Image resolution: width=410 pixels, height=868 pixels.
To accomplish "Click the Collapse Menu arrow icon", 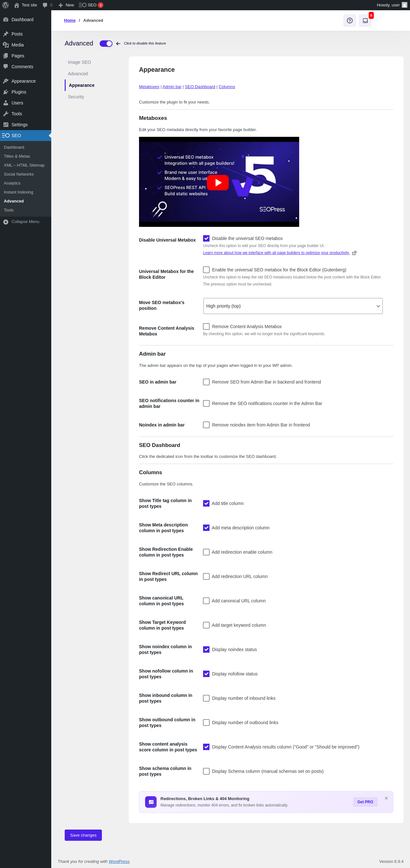I will point(6,222).
